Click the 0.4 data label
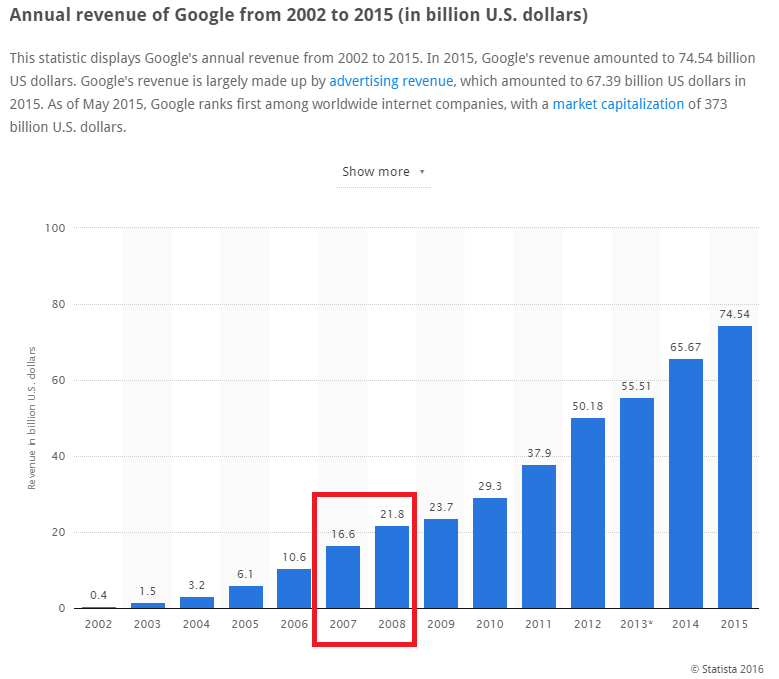Screen dimensions: 779x679 99,595
